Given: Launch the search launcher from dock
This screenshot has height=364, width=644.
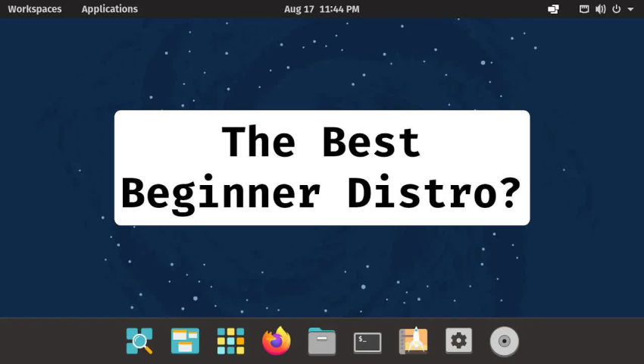Looking at the screenshot, I should click(139, 341).
